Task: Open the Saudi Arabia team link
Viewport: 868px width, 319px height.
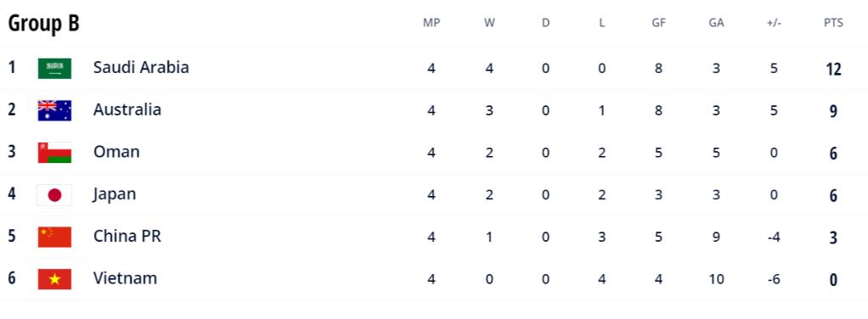Action: 141,68
